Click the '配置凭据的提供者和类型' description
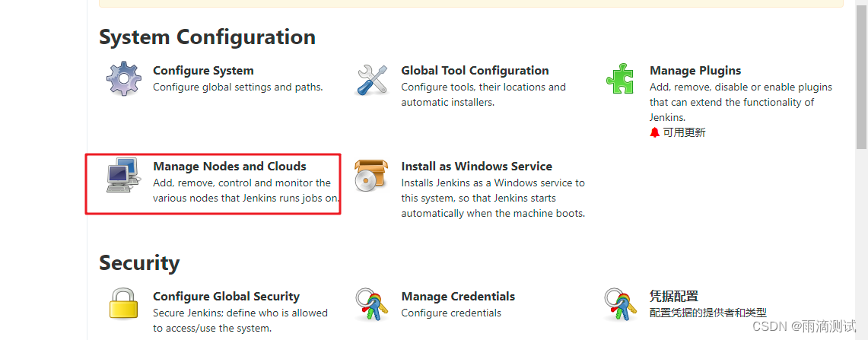The height and width of the screenshot is (340, 868). point(708,313)
